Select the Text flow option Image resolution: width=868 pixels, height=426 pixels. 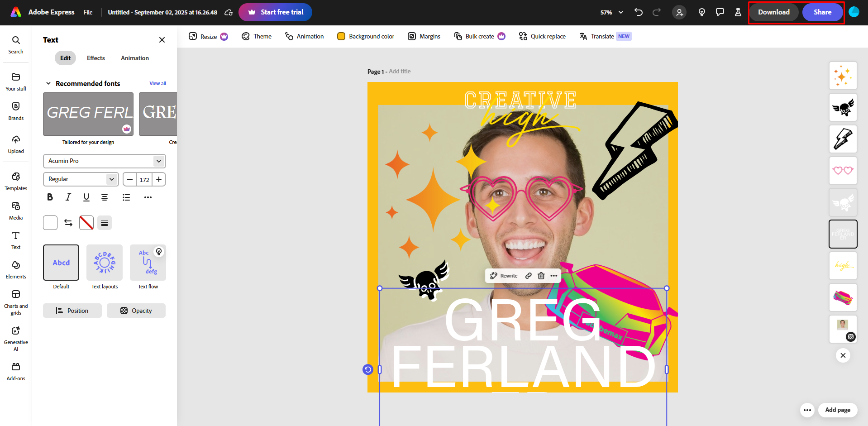(x=148, y=263)
